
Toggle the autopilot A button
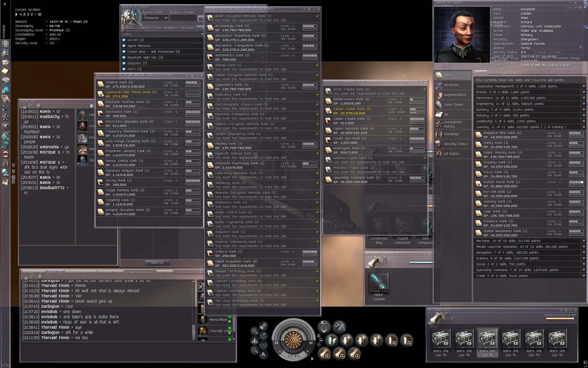(x=263, y=355)
